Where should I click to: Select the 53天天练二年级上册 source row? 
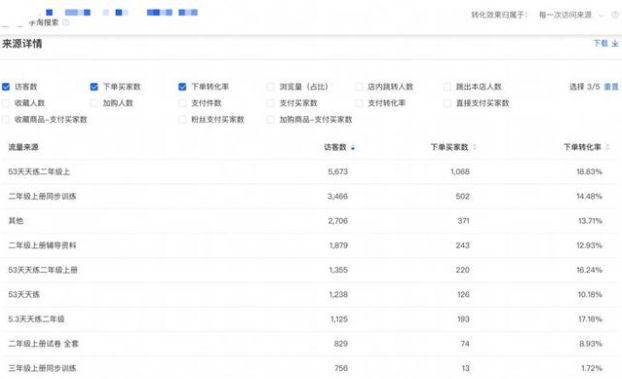click(311, 270)
